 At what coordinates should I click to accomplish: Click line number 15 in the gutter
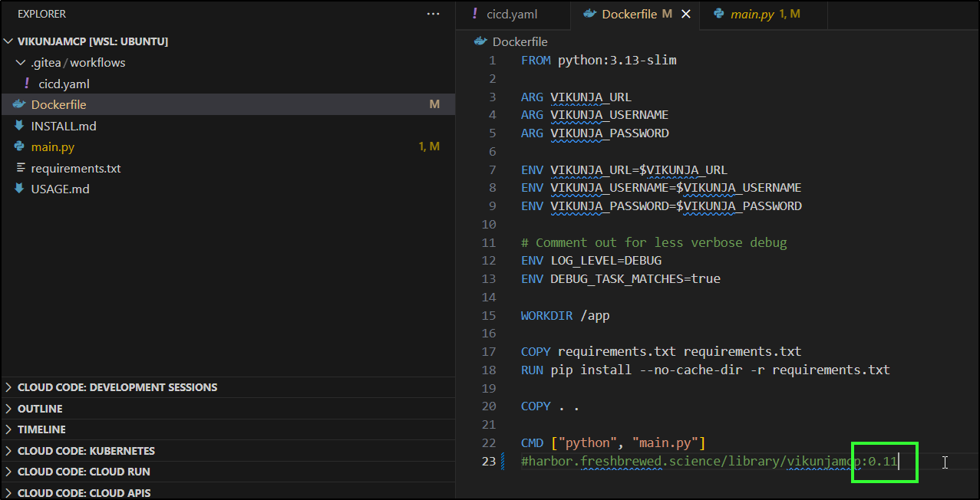pos(489,315)
